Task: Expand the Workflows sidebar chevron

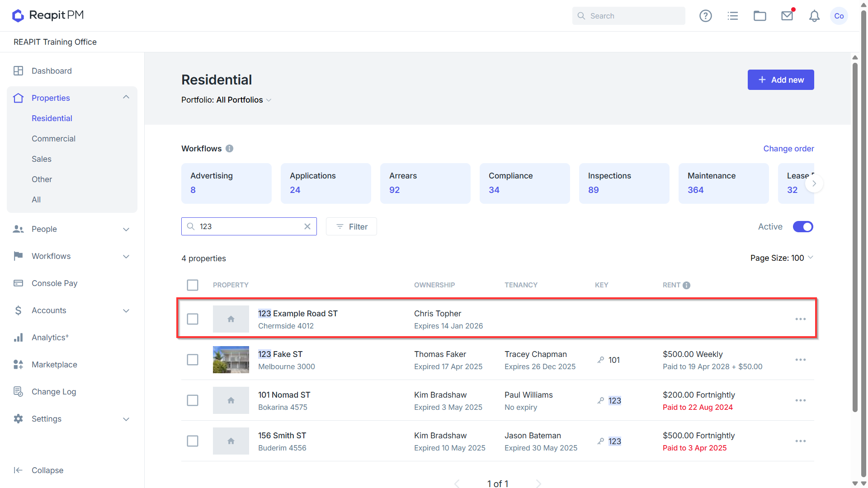Action: point(126,257)
